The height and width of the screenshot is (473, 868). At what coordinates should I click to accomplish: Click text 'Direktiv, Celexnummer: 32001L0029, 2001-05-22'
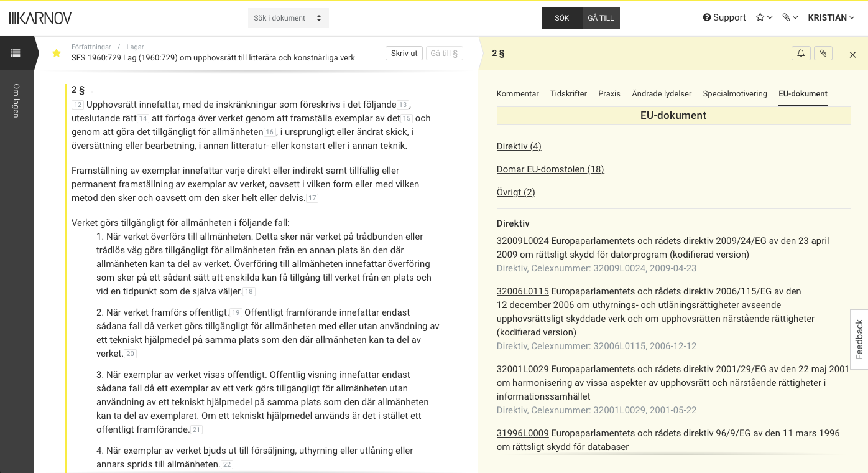pos(596,410)
